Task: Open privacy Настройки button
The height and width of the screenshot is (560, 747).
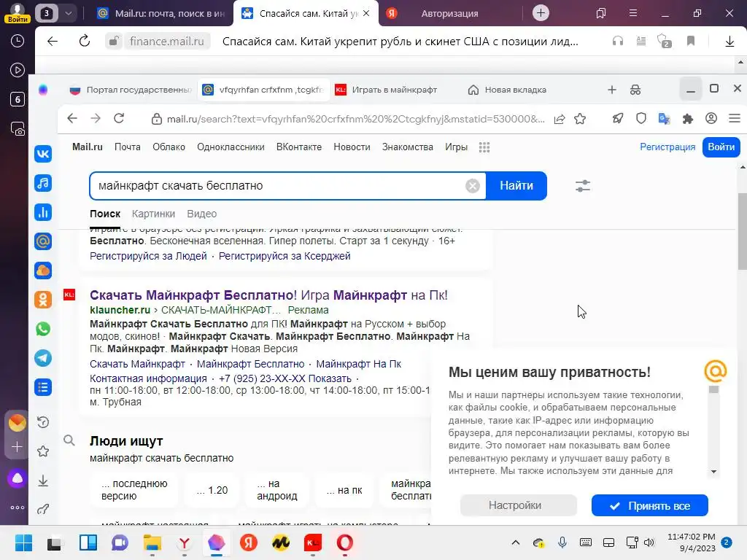Action: 519,505
